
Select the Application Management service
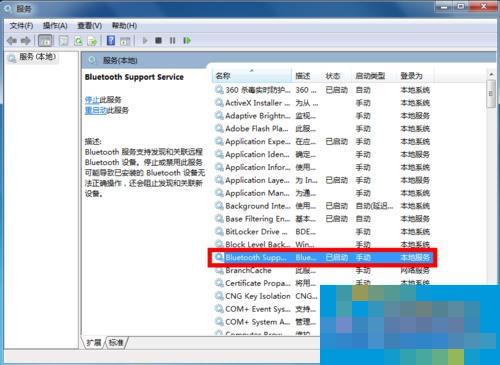(x=323, y=193)
